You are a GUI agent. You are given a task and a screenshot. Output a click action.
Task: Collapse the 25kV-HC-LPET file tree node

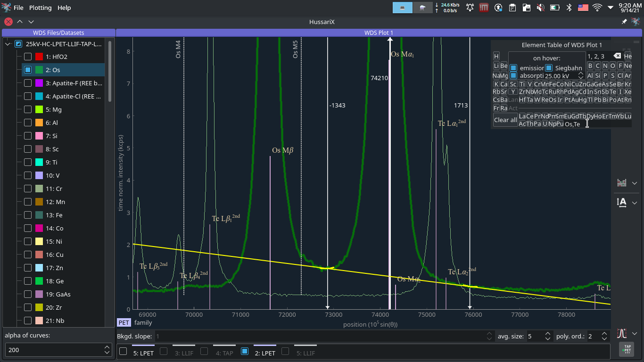click(x=8, y=44)
